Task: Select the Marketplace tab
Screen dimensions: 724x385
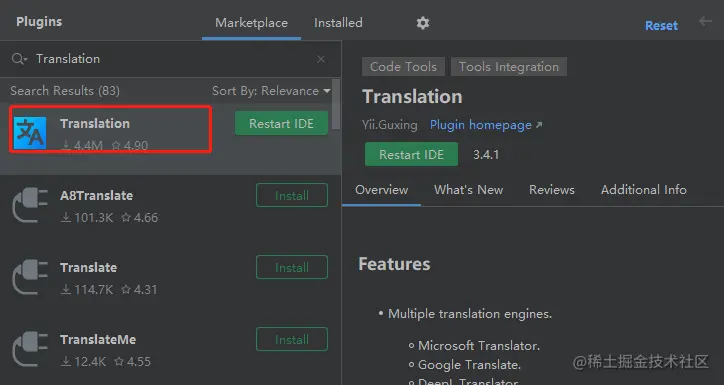Action: click(x=251, y=23)
